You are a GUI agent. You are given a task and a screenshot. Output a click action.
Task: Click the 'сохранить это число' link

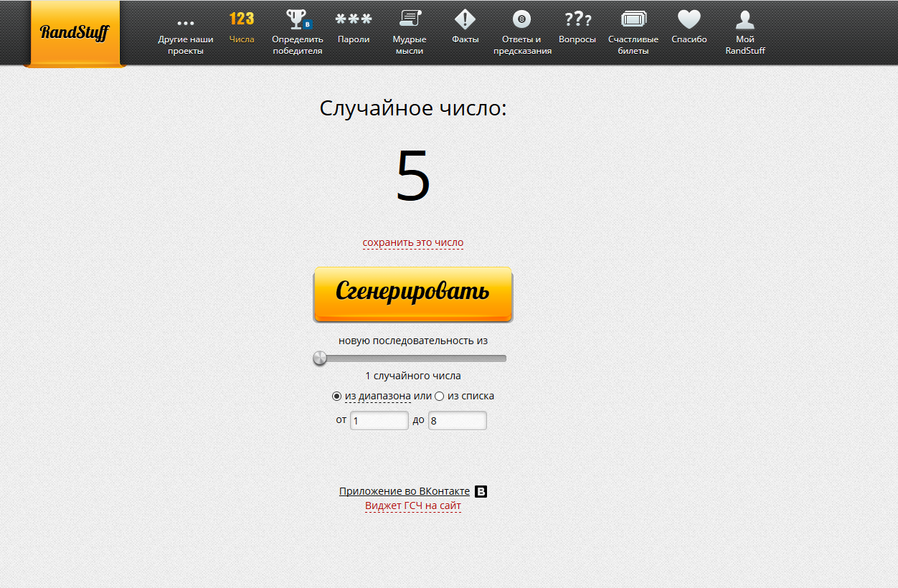click(x=413, y=243)
